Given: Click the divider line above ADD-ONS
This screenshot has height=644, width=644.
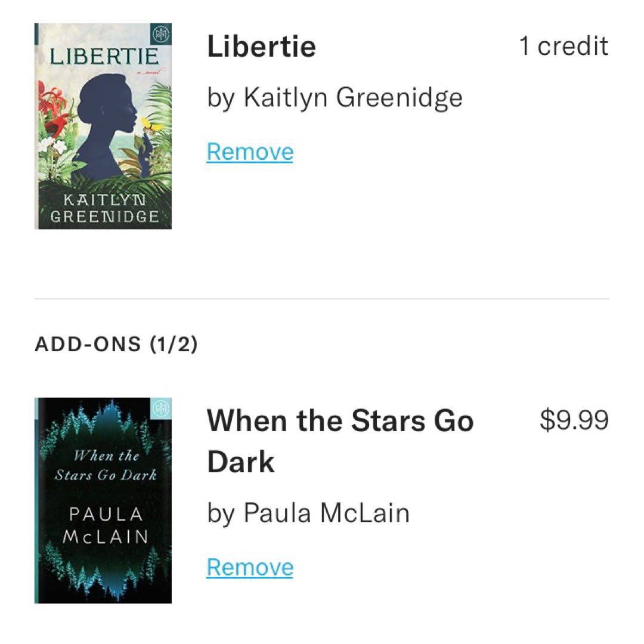Looking at the screenshot, I should pos(322,298).
